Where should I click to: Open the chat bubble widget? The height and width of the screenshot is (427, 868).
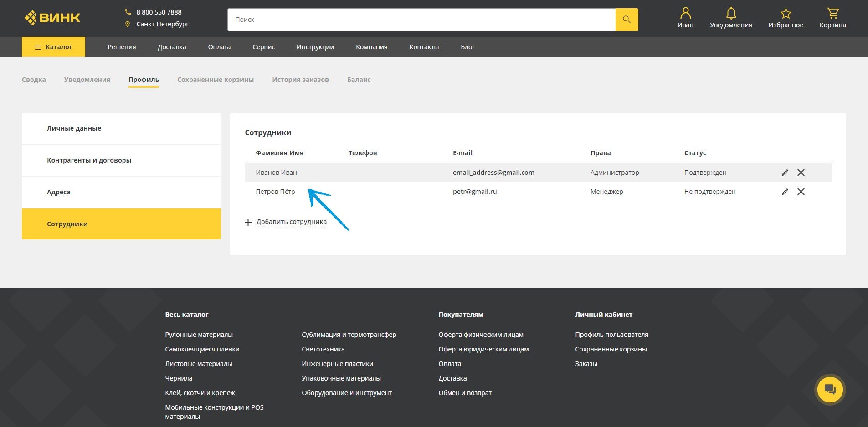830,390
